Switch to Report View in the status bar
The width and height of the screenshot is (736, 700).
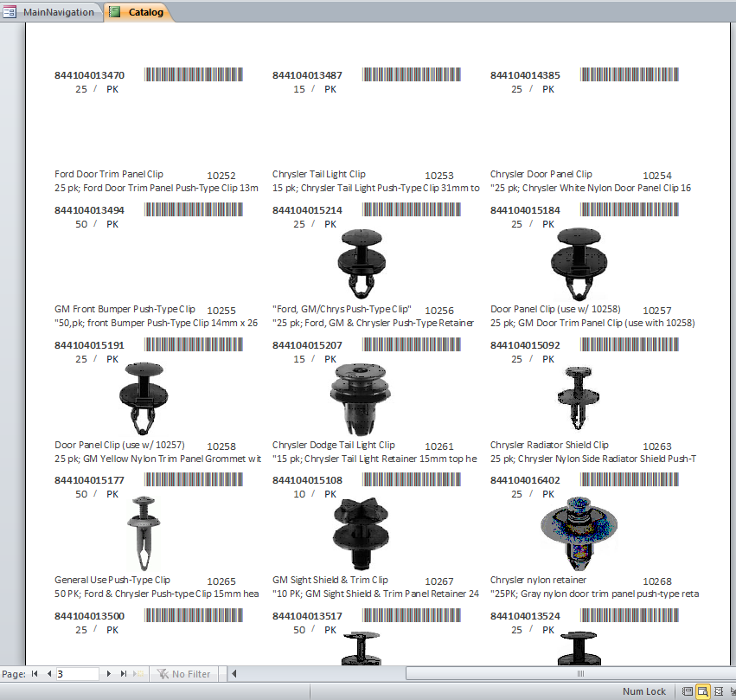click(688, 691)
